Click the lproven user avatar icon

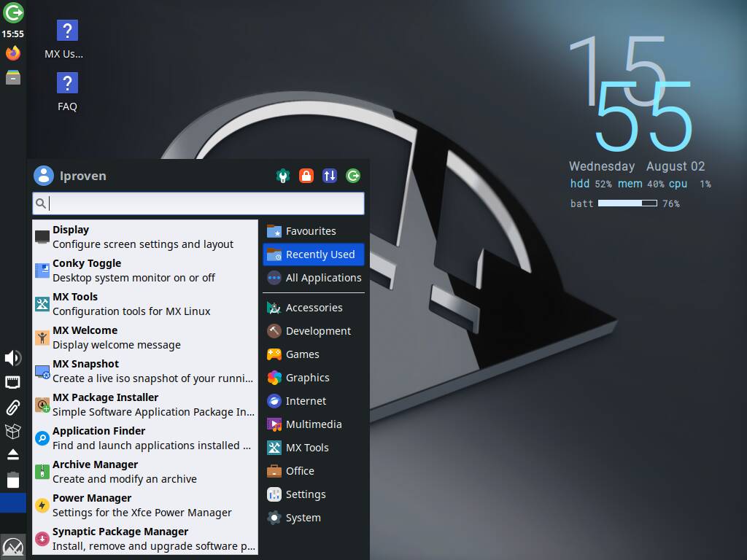[43, 176]
